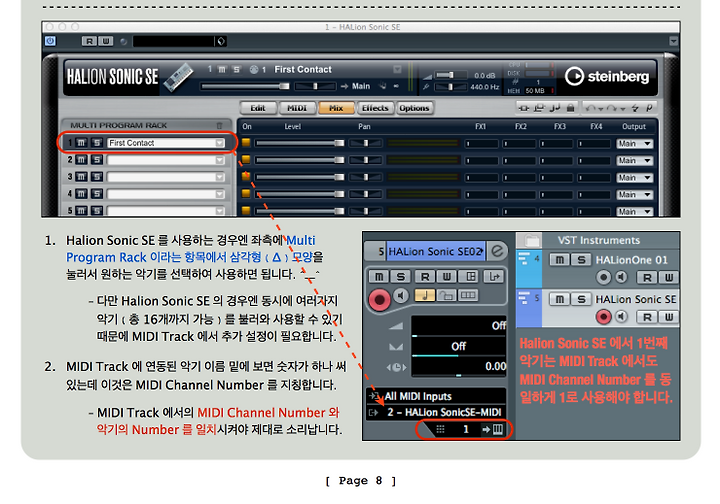
Task: Mute slot 2 in Multi Program Rack
Action: [x=81, y=160]
